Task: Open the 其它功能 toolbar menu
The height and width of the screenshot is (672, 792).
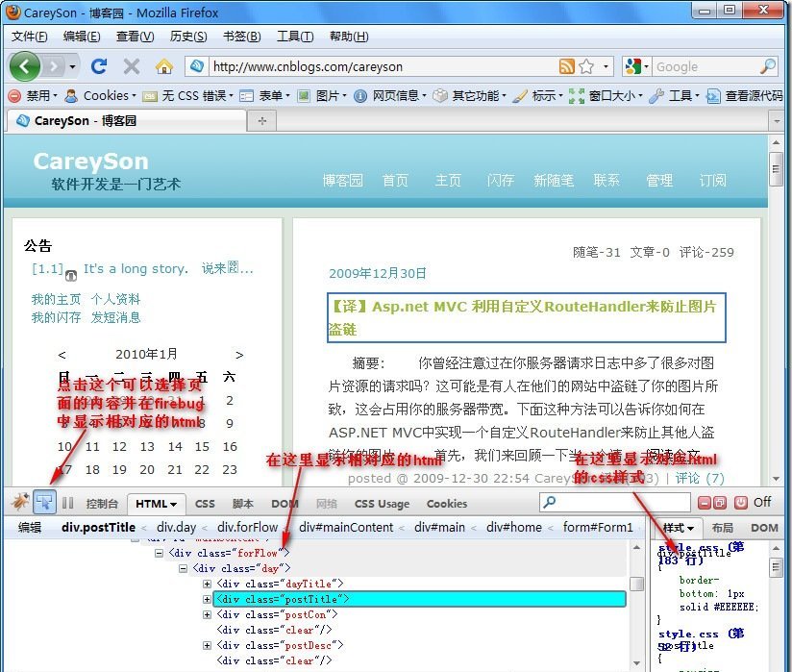Action: pos(469,95)
